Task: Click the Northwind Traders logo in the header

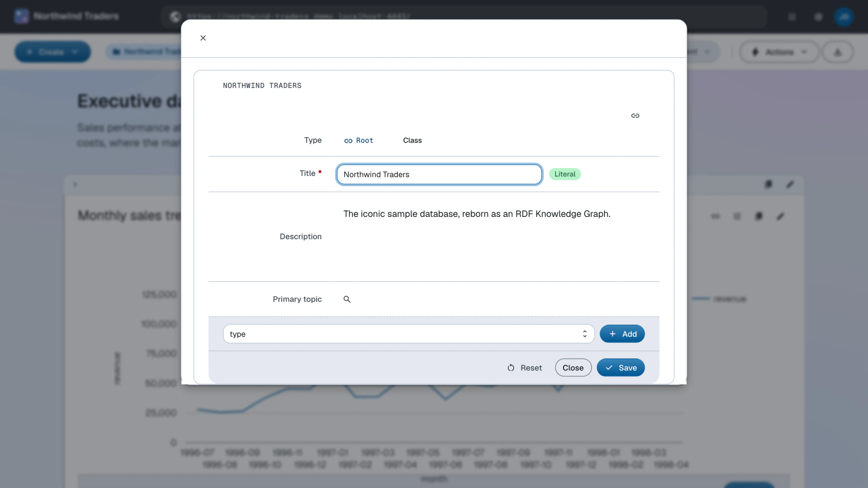Action: click(x=21, y=16)
